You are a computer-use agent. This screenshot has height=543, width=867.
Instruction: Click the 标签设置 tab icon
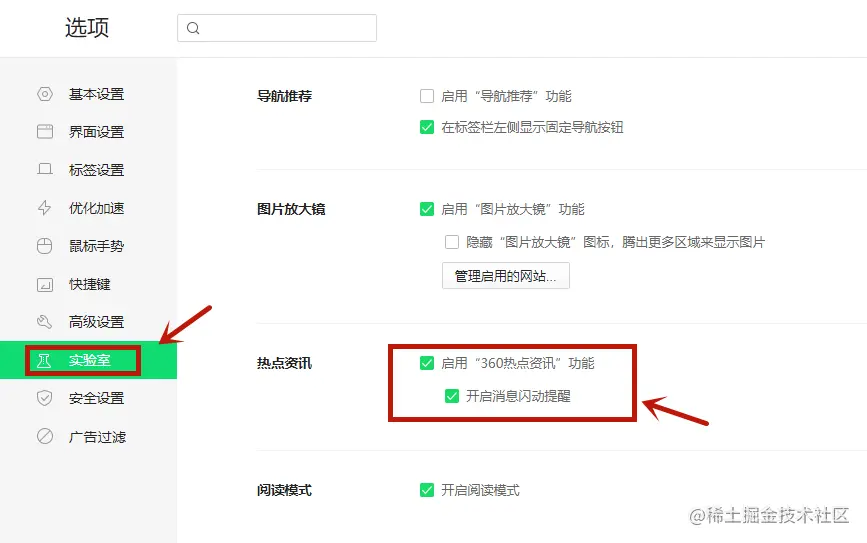pos(45,169)
